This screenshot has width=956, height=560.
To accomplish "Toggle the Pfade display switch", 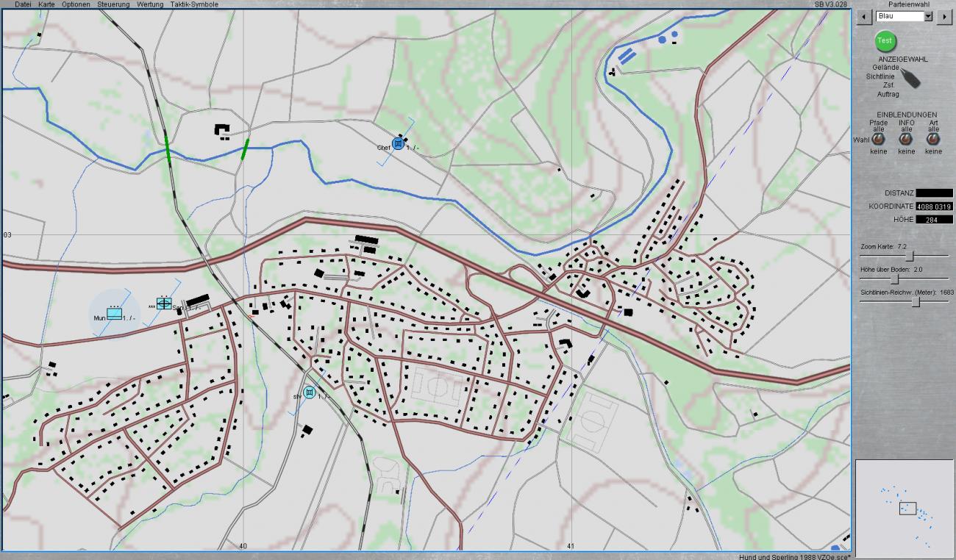I will click(x=879, y=139).
